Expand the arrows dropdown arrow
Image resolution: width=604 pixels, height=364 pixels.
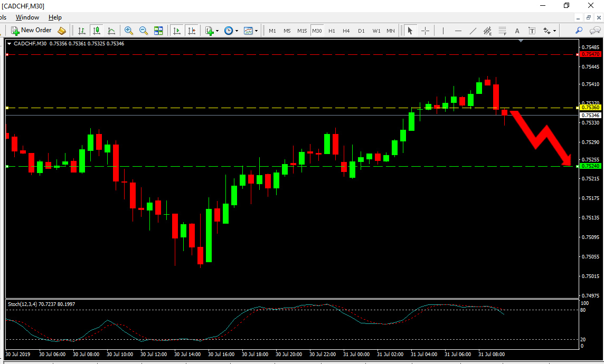click(x=555, y=31)
